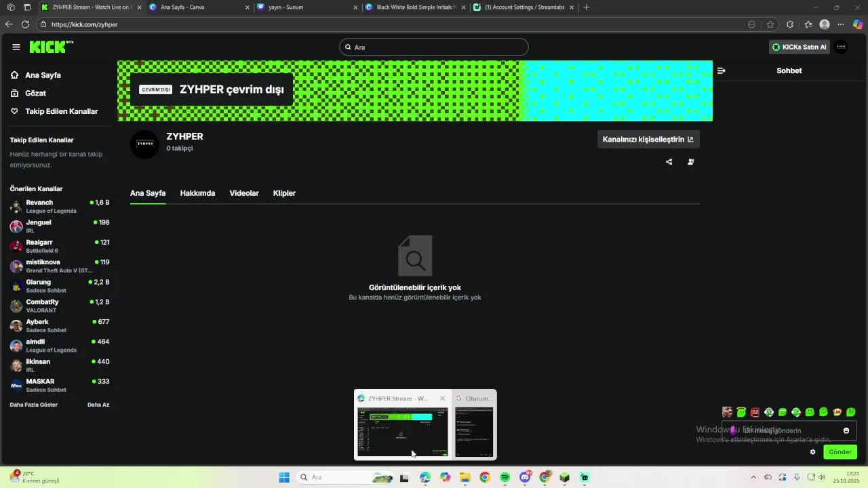Show hidden system tray icons chevron
This screenshot has height=488, width=868.
(x=754, y=477)
